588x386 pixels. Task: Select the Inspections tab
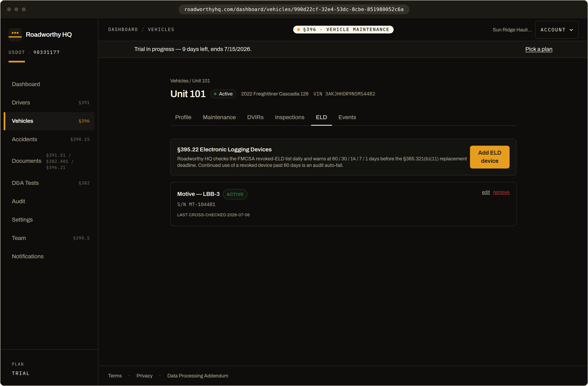click(x=290, y=117)
